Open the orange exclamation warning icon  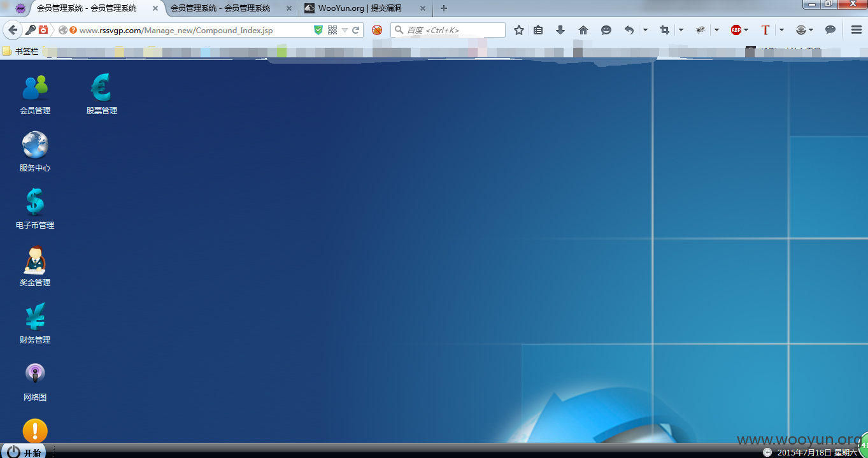tap(35, 431)
